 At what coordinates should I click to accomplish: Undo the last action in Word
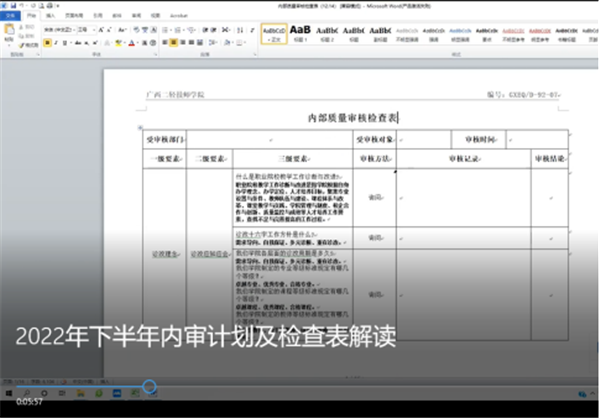(x=21, y=6)
